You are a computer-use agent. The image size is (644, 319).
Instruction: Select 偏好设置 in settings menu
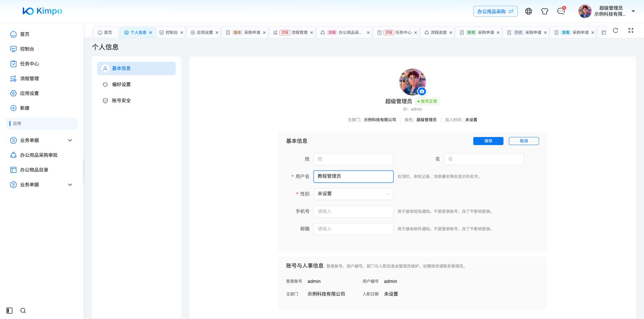click(x=137, y=85)
